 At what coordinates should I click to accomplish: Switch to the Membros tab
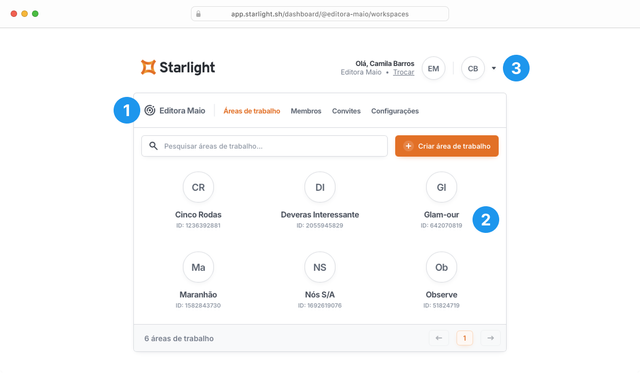click(306, 111)
